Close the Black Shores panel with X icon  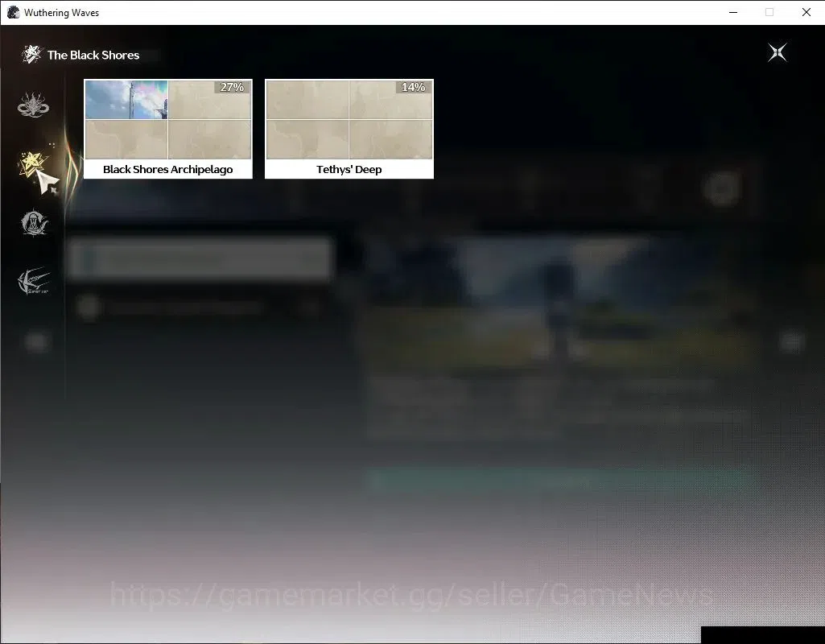point(778,52)
